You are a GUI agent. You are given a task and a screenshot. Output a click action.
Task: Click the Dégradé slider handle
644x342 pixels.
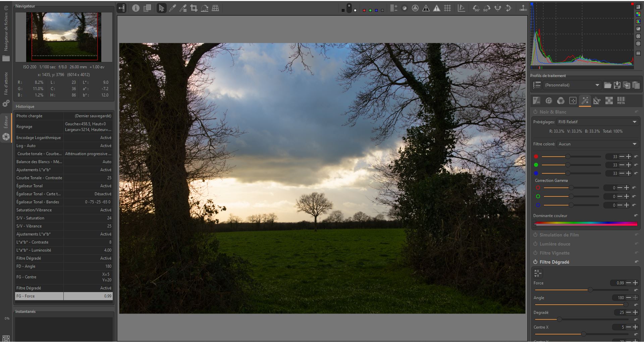point(559,319)
